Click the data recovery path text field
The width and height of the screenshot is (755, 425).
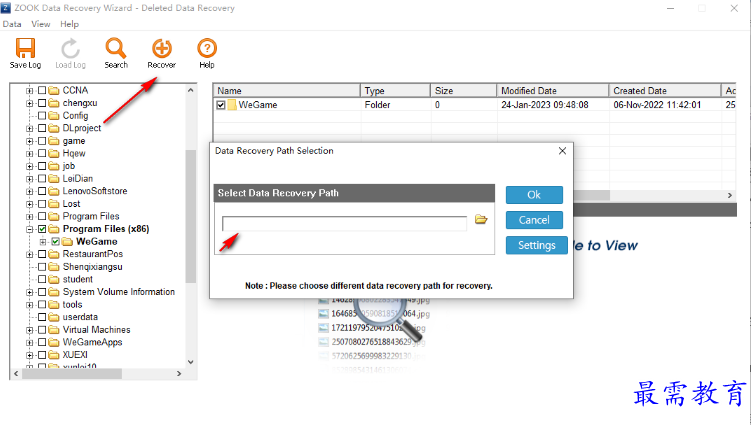click(344, 223)
